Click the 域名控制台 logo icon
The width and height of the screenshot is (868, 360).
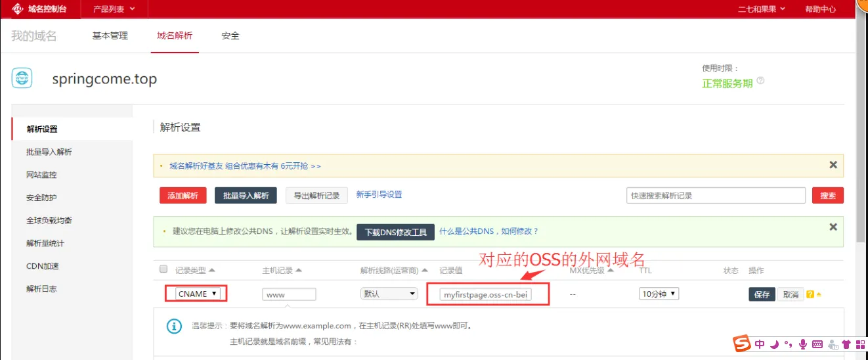18,9
